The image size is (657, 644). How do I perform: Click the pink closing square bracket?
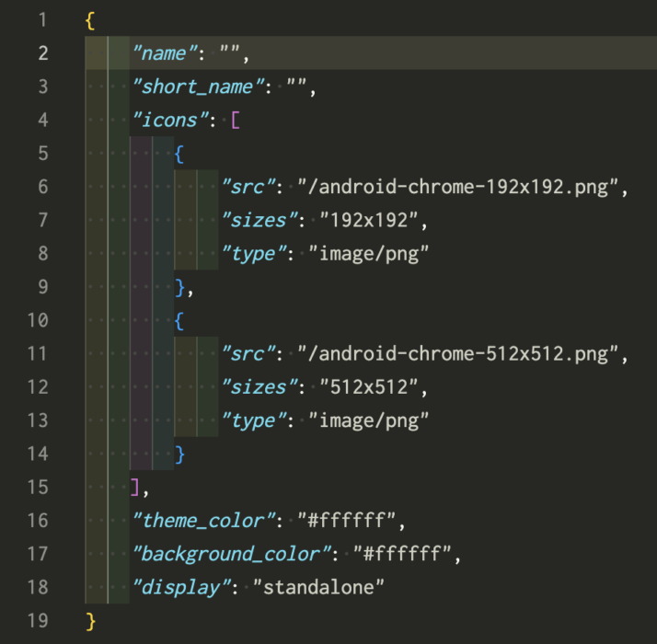[x=134, y=488]
